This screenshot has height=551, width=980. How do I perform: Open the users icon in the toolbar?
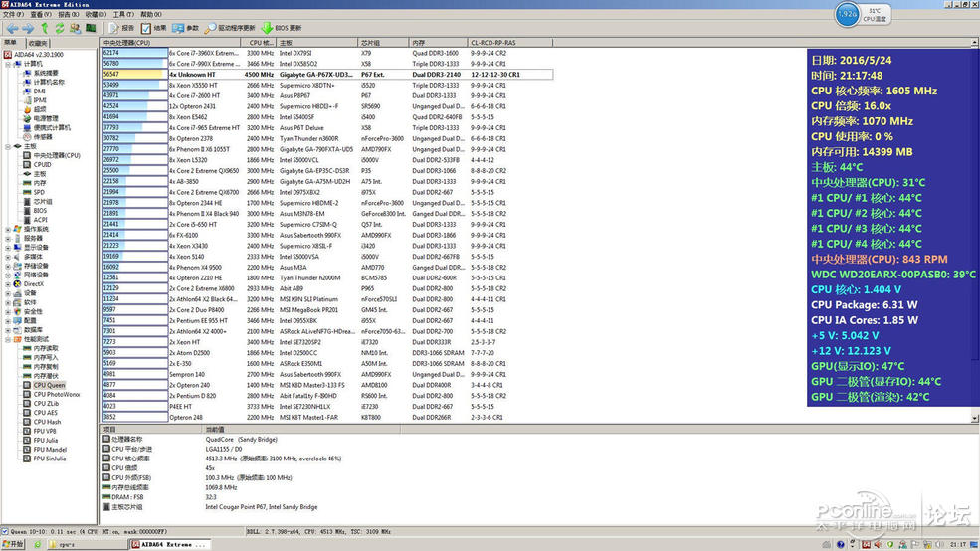(75, 28)
